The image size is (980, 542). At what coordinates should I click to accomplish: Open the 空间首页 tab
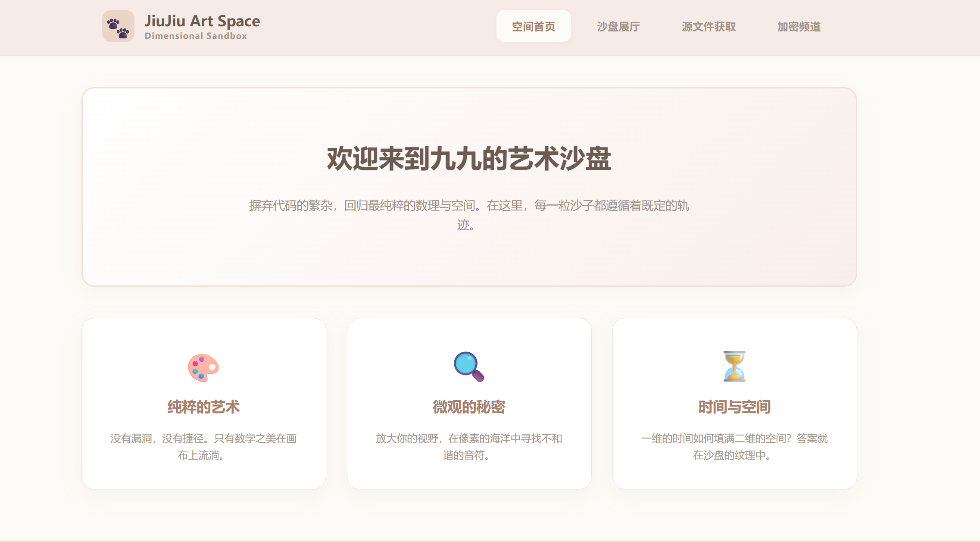click(534, 26)
